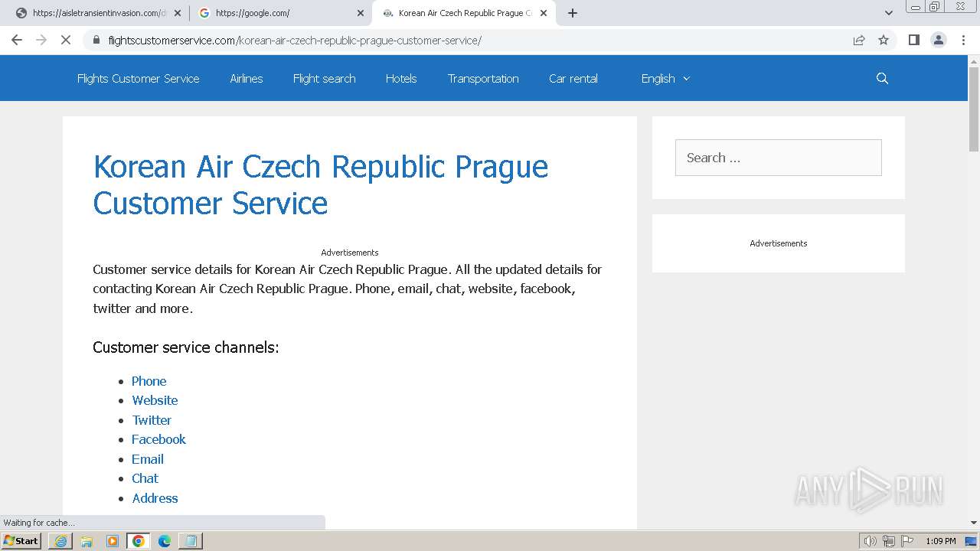Viewport: 980px width, 551px height.
Task: Open the Transportation menu item
Action: click(x=483, y=78)
